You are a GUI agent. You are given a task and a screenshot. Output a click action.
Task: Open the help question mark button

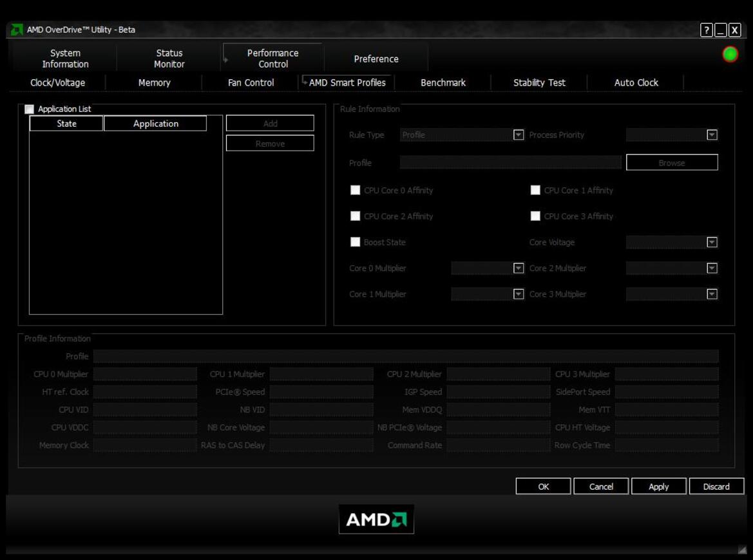tap(706, 30)
